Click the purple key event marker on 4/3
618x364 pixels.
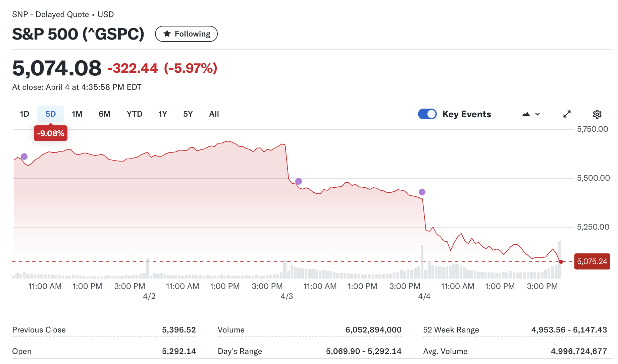[299, 181]
